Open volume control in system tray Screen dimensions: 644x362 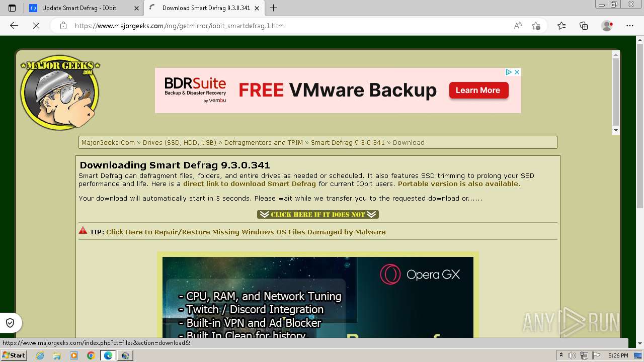pos(573,355)
